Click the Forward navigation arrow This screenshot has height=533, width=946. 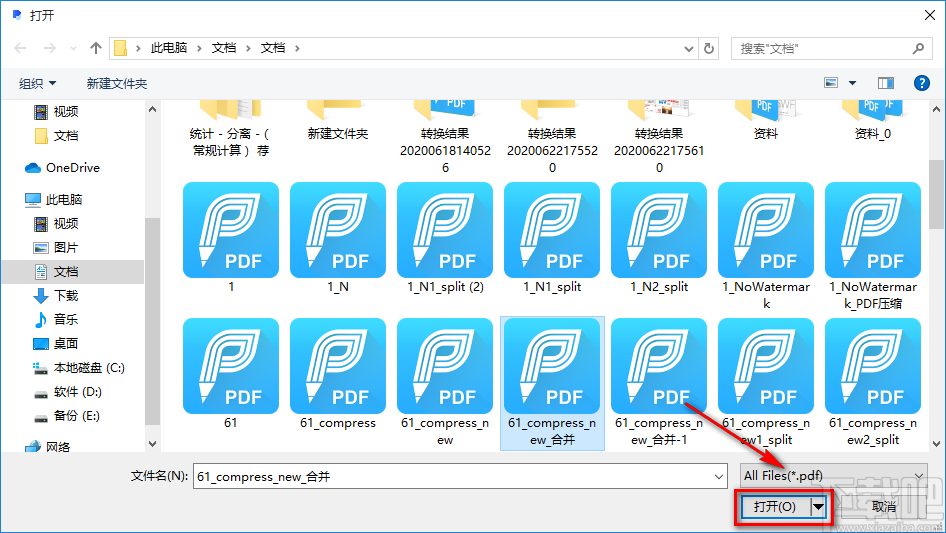coord(49,48)
